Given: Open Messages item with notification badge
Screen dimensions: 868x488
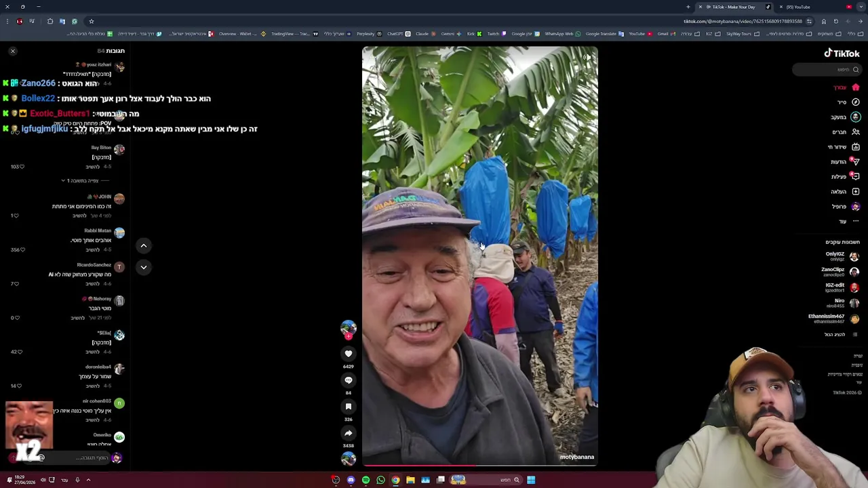Looking at the screenshot, I should tap(846, 162).
